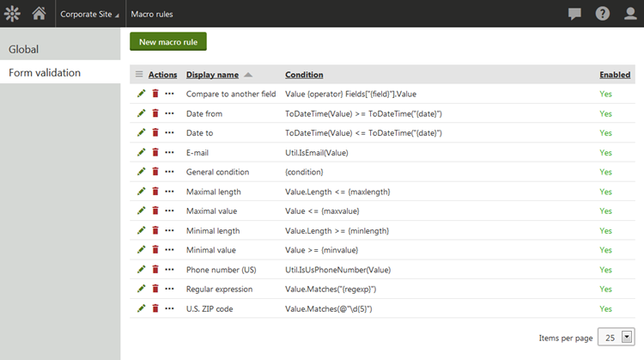Open more actions for Minimal value
This screenshot has width=644, height=360.
[x=169, y=250]
